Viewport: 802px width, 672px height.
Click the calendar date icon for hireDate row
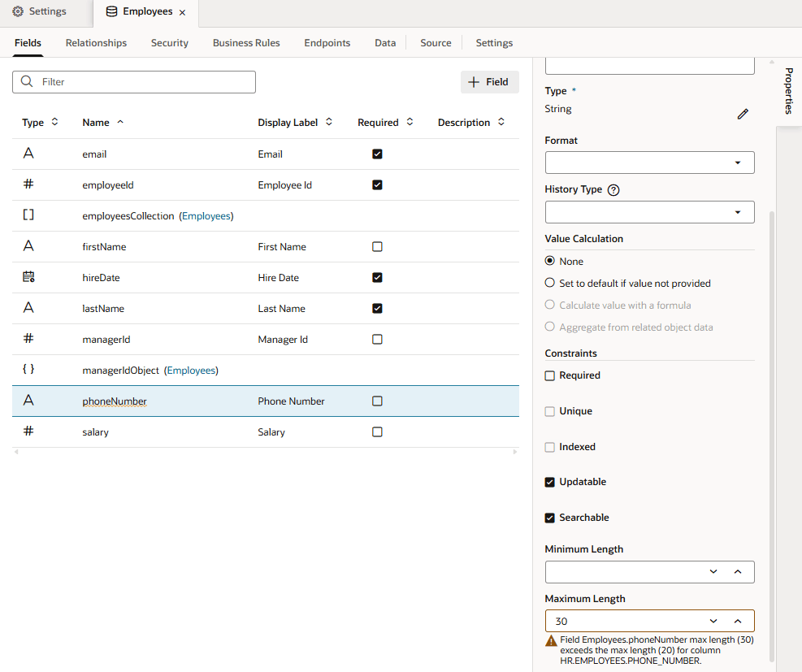click(28, 276)
